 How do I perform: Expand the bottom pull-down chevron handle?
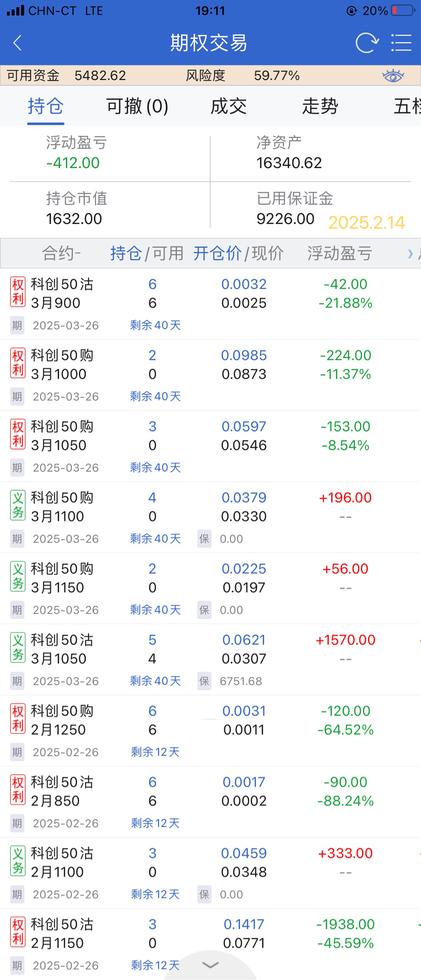(x=210, y=965)
